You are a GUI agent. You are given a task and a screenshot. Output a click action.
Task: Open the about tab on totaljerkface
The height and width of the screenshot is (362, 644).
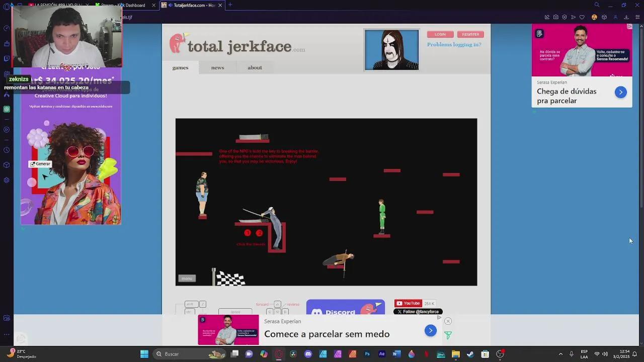pyautogui.click(x=255, y=67)
